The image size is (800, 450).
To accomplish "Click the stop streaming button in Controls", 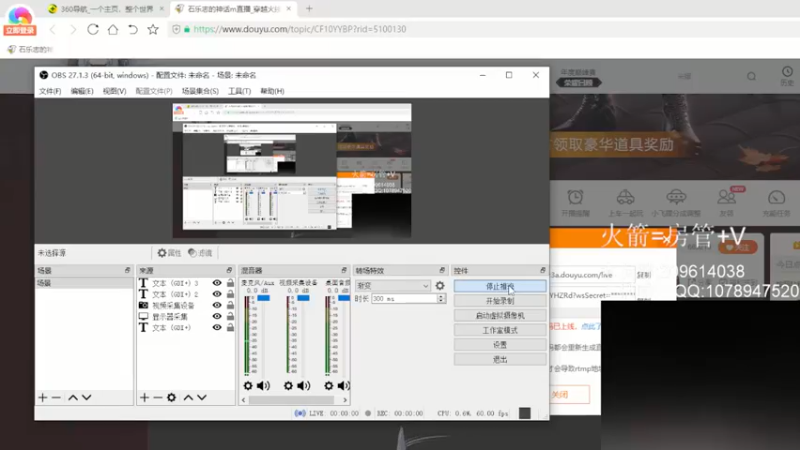I will 500,286.
